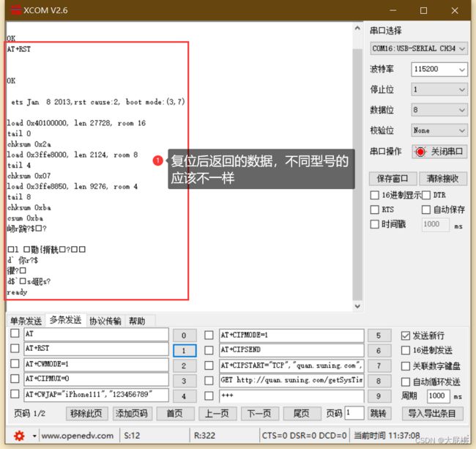Check the box beside AT+CIPMODE=1
Image resolution: width=476 pixels, height=449 pixels.
click(209, 335)
